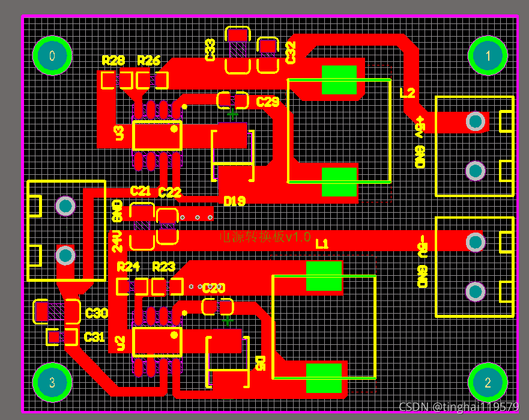Select the 24V input connector lower pad
The image size is (529, 420).
(x=65, y=255)
